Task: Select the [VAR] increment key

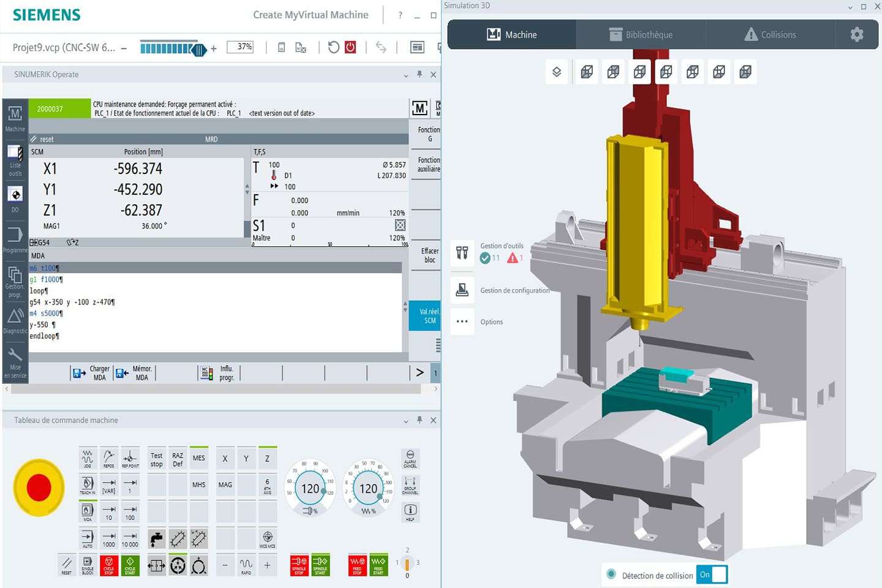Action: (109, 485)
